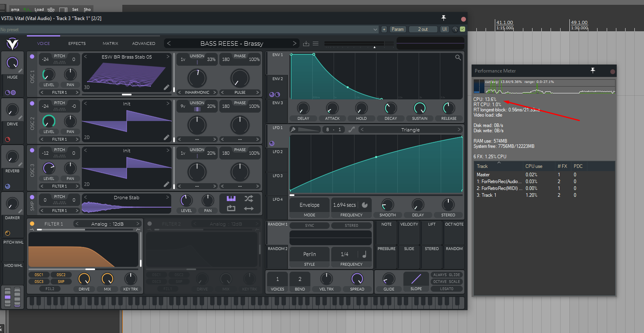Click the LFO 1 smooth curve icon

tap(352, 129)
